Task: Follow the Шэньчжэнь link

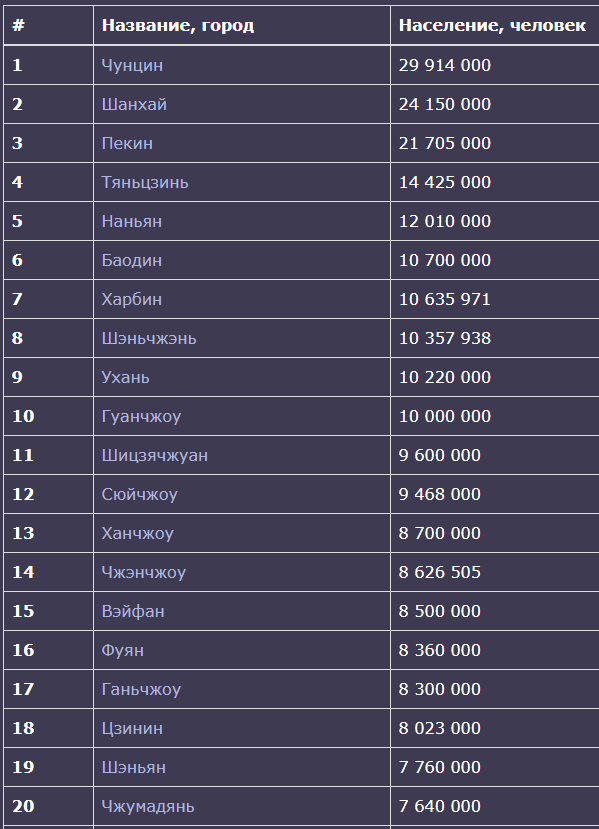Action: pos(149,338)
